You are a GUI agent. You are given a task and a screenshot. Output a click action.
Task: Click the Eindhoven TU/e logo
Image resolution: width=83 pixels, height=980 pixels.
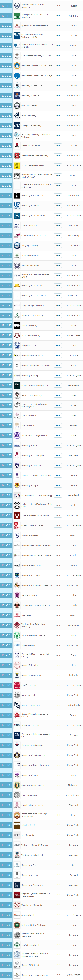[17, 495]
